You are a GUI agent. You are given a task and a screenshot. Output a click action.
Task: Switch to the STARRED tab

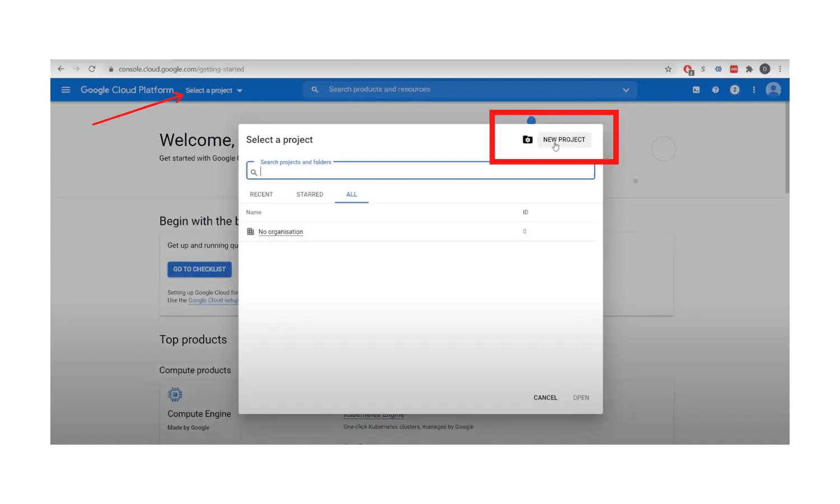[310, 194]
